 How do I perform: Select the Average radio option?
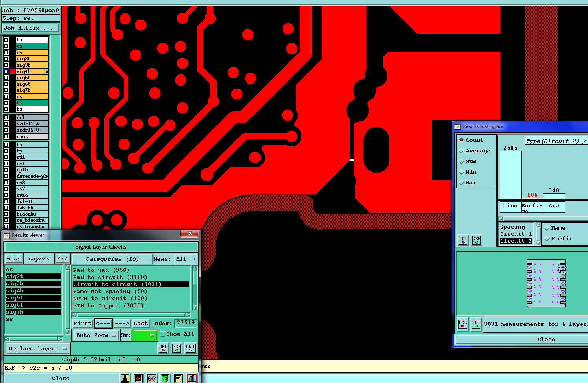point(461,151)
